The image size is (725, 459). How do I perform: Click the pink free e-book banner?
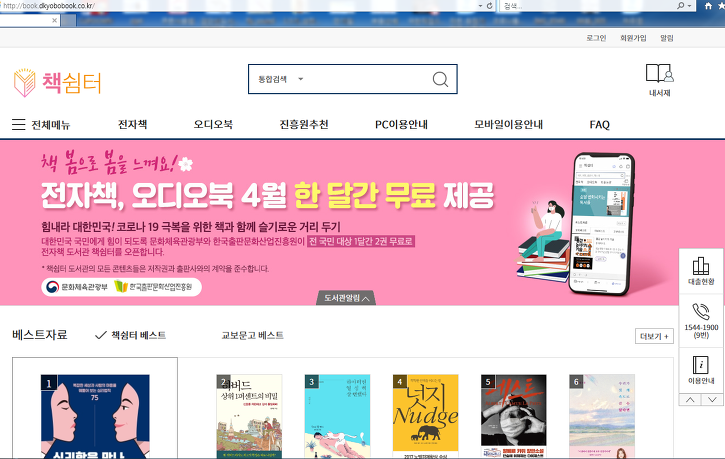pyautogui.click(x=362, y=222)
